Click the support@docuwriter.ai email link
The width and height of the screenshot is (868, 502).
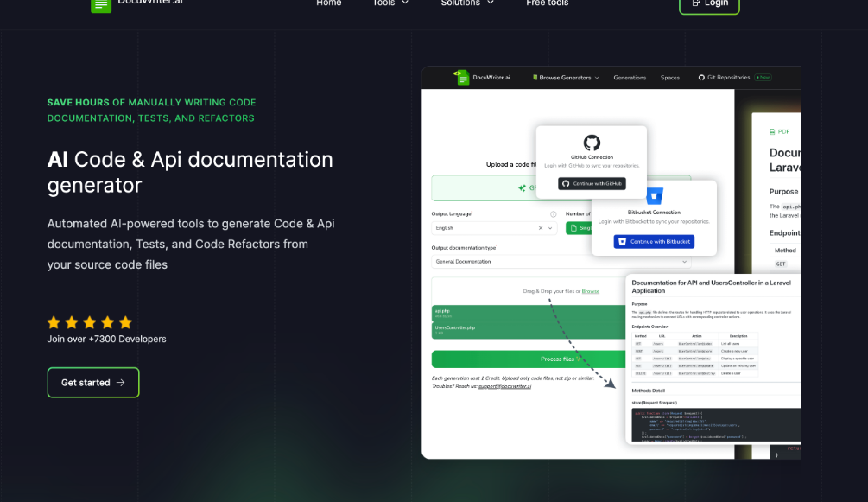point(504,386)
